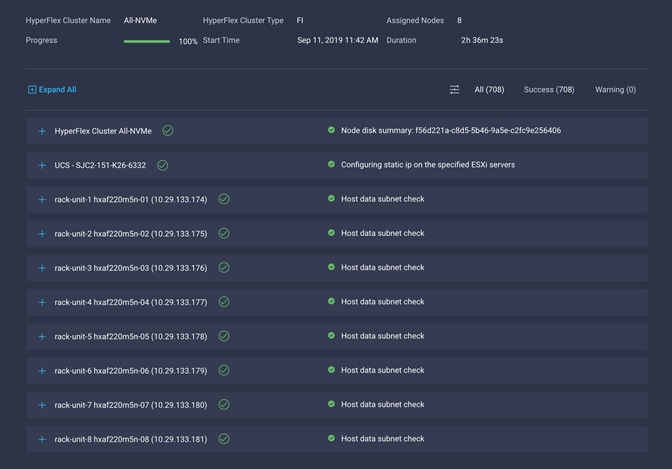Click the Expand All link
The image size is (672, 469).
click(x=52, y=90)
